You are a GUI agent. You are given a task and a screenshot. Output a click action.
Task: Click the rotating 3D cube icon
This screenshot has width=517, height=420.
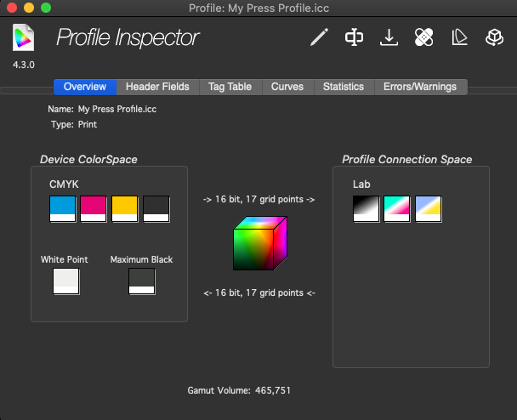tap(494, 37)
